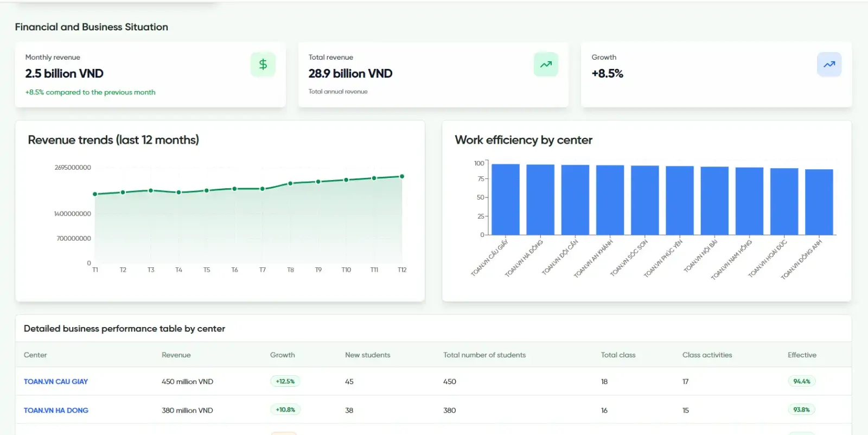This screenshot has width=868, height=435.
Task: Click the '+8.5% compared to the previous month' text
Action: coord(91,92)
